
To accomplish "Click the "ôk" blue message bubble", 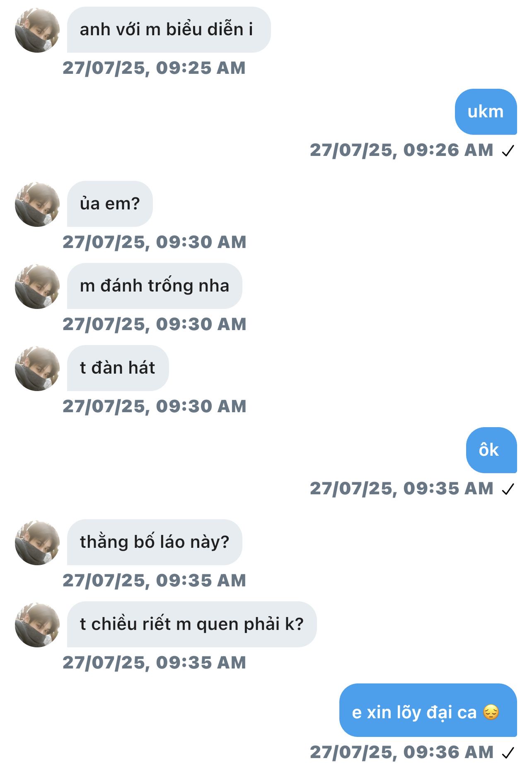I will pos(491,450).
